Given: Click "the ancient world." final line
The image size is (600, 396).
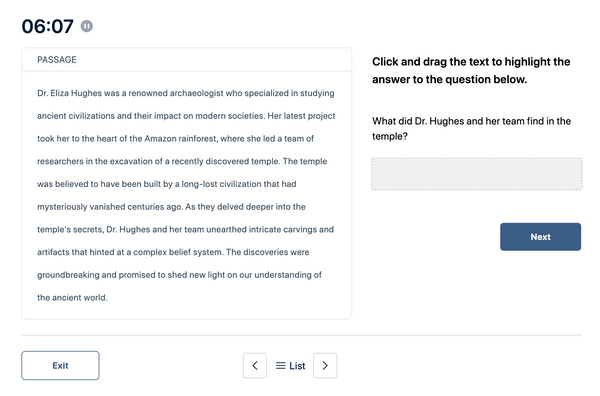Looking at the screenshot, I should pos(72,298).
